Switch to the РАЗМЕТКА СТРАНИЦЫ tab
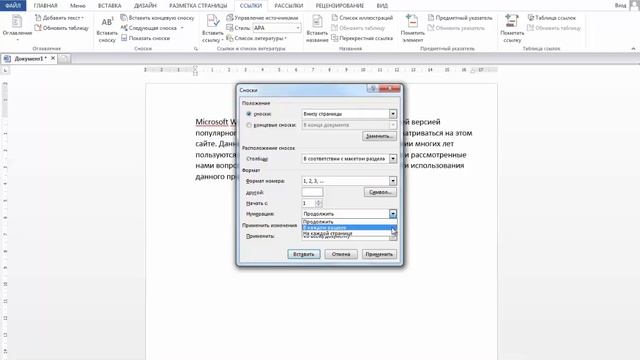The width and height of the screenshot is (640, 360). (198, 6)
